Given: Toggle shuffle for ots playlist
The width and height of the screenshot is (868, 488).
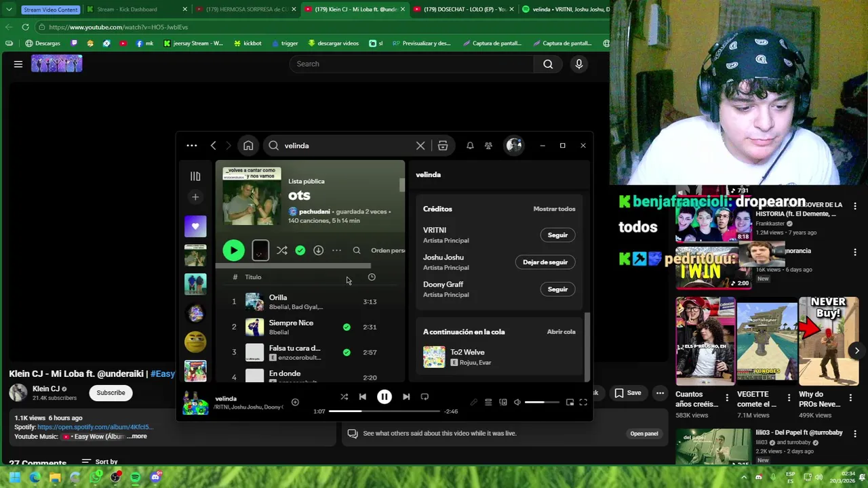Looking at the screenshot, I should click(282, 251).
